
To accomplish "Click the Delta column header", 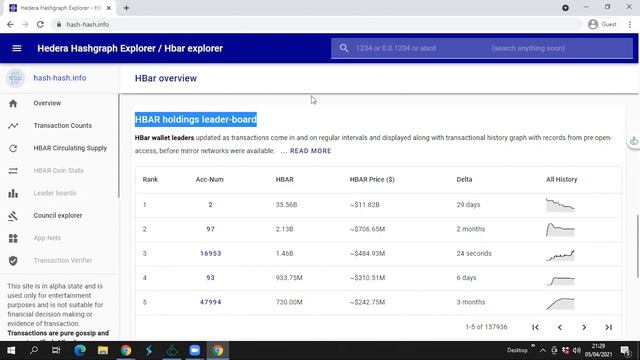I will tap(464, 180).
